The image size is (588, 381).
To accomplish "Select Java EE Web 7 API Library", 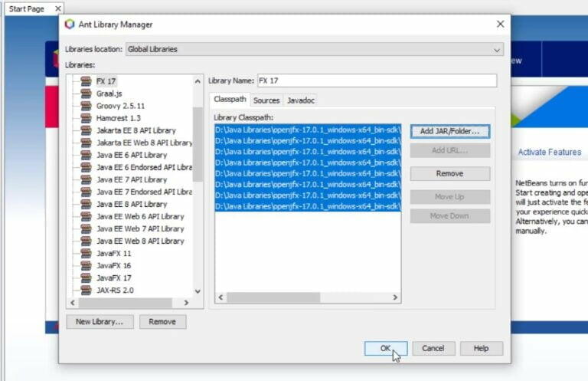I will pyautogui.click(x=140, y=229).
